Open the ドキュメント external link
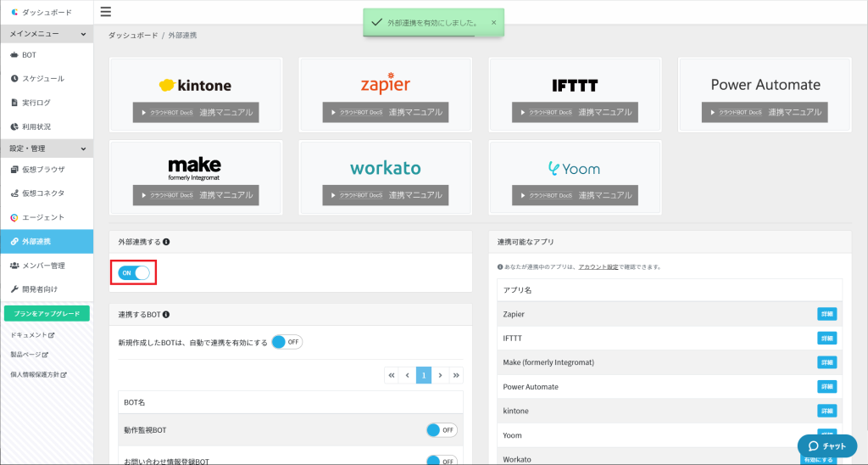The image size is (868, 465). click(x=33, y=335)
